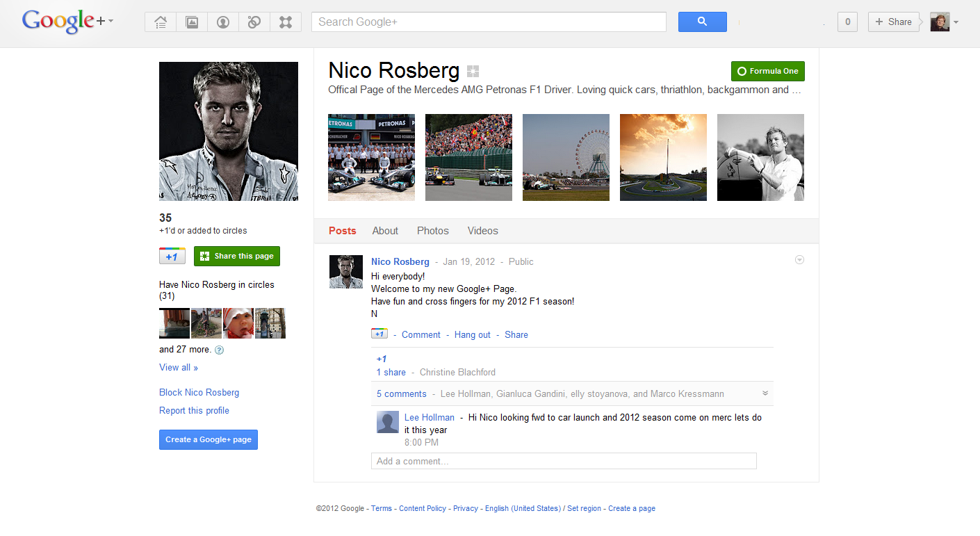This screenshot has width=980, height=536.
Task: Toggle +1 button under the follower count
Action: point(172,257)
